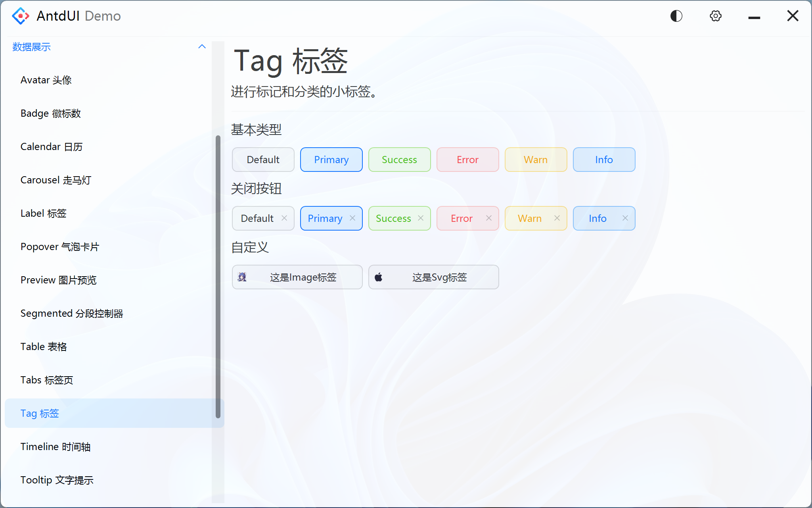Screen dimensions: 812x508
Task: Open the settings gear
Action: (715, 16)
